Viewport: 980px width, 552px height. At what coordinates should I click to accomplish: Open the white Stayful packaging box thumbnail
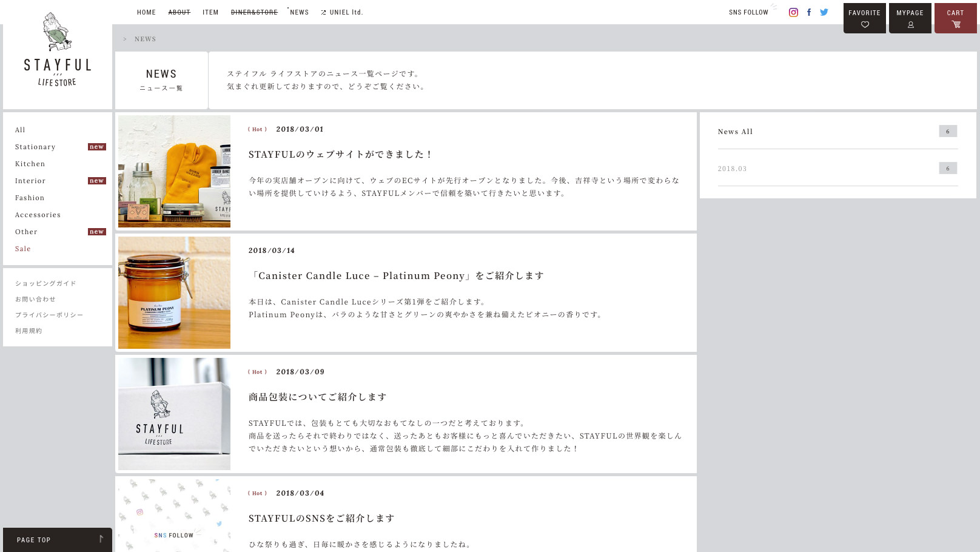point(174,414)
